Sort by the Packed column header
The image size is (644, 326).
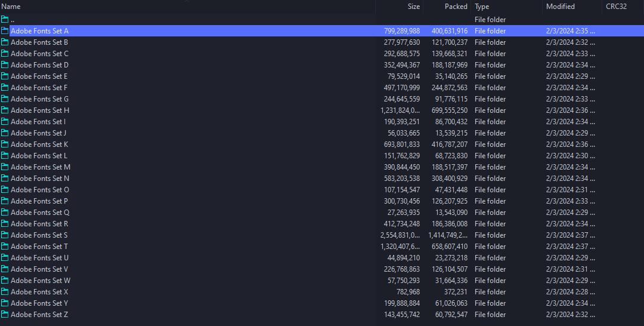click(x=456, y=7)
